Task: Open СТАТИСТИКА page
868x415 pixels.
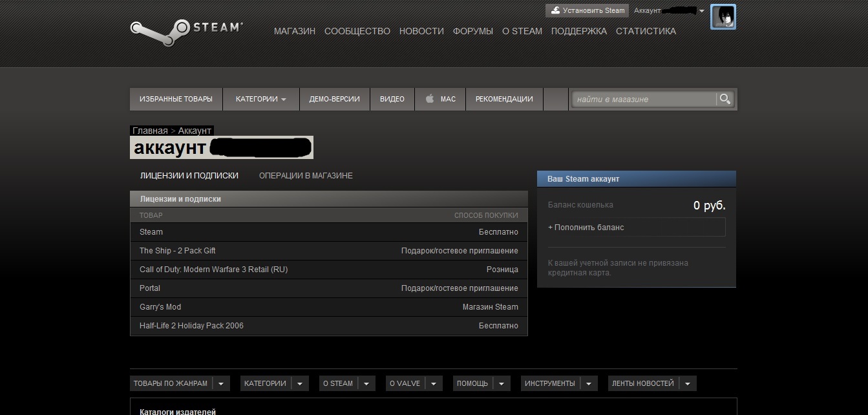Action: click(646, 31)
